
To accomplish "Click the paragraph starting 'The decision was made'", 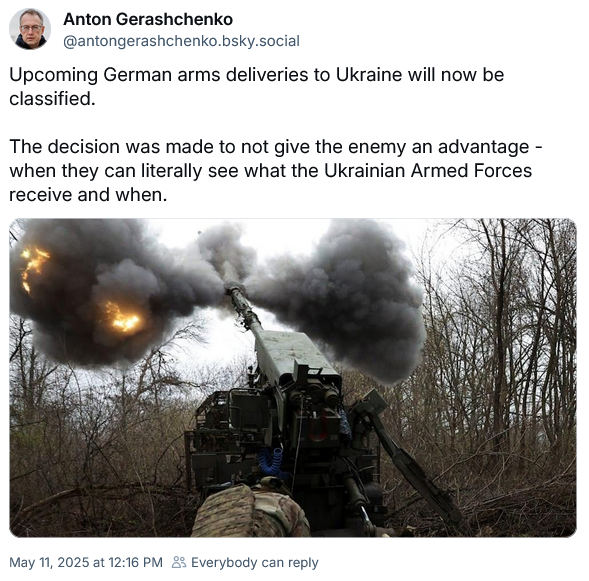I will click(275, 171).
